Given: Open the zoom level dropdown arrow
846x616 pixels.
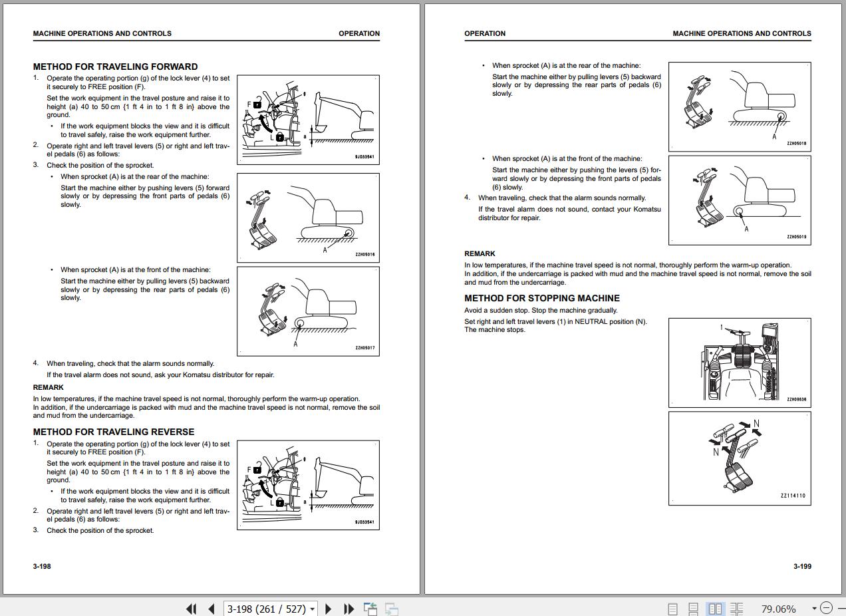Looking at the screenshot, I should click(814, 609).
